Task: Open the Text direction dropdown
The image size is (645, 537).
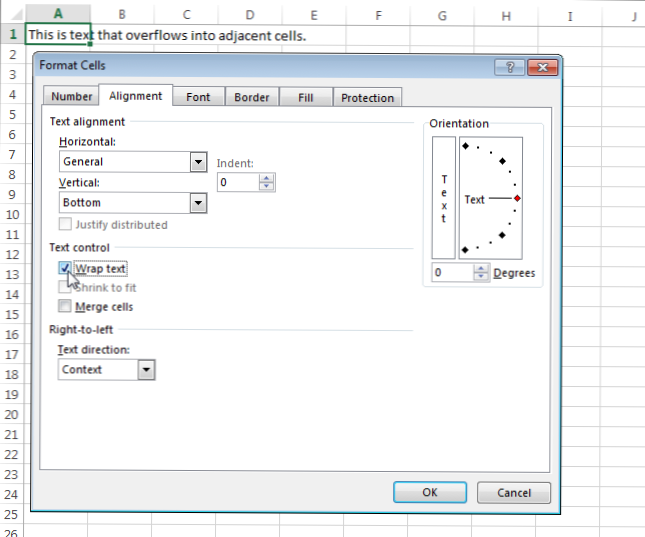Action: (x=146, y=370)
